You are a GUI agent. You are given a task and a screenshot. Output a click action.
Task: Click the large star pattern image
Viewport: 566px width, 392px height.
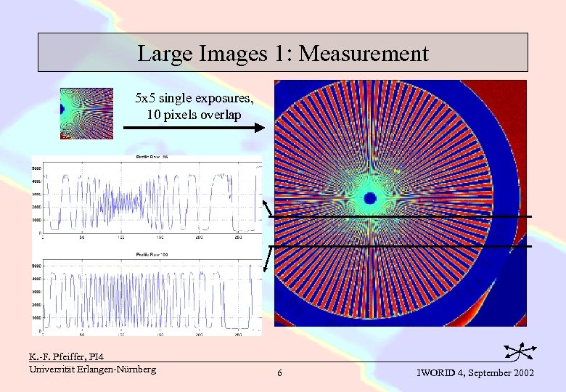pos(401,203)
